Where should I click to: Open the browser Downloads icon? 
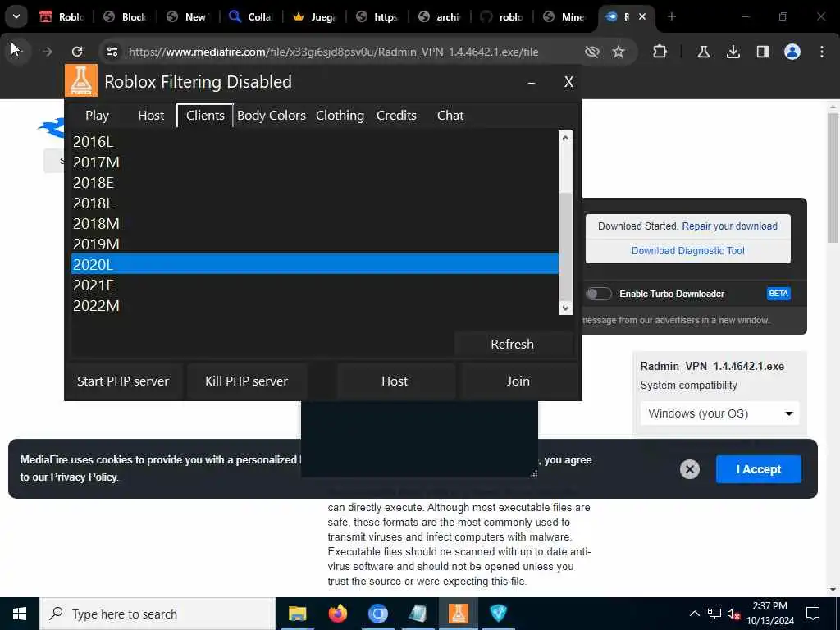pyautogui.click(x=733, y=52)
